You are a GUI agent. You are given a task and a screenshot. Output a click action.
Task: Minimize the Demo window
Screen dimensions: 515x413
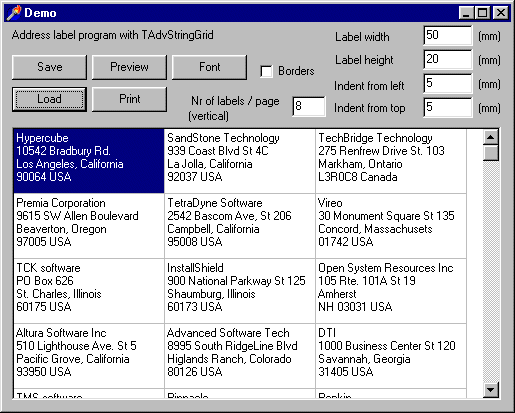[x=466, y=13]
